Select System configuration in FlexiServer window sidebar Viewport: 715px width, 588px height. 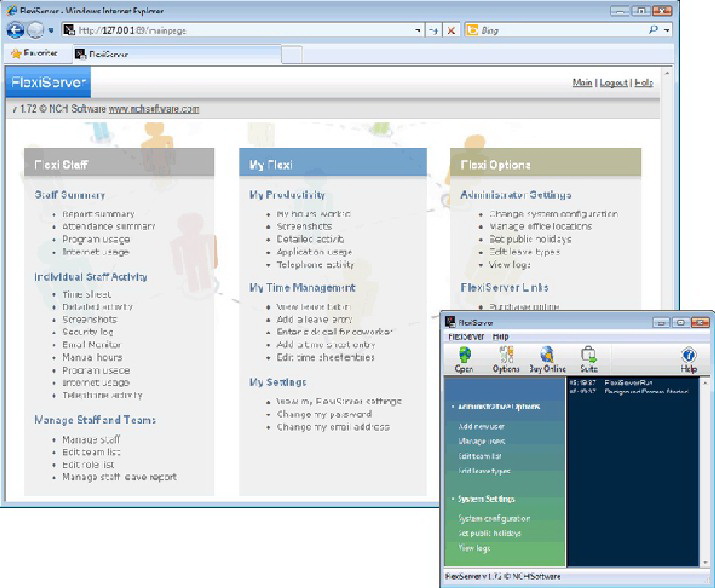494,519
